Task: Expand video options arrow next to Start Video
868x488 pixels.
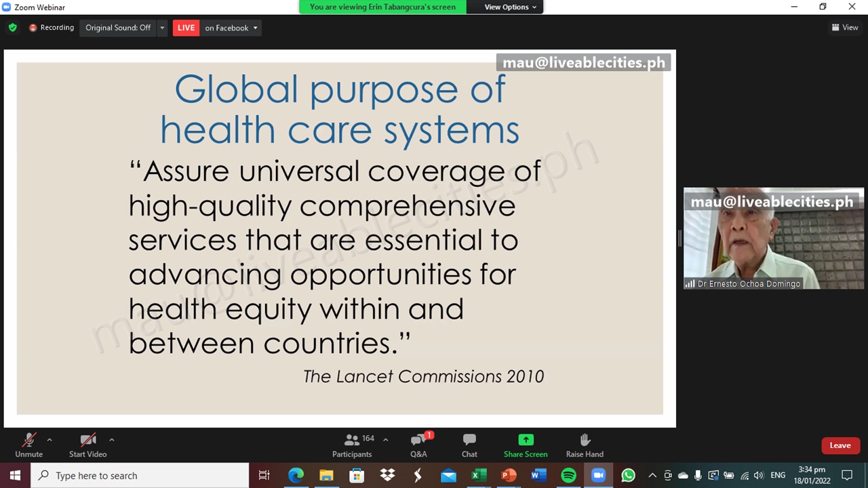Action: point(111,440)
